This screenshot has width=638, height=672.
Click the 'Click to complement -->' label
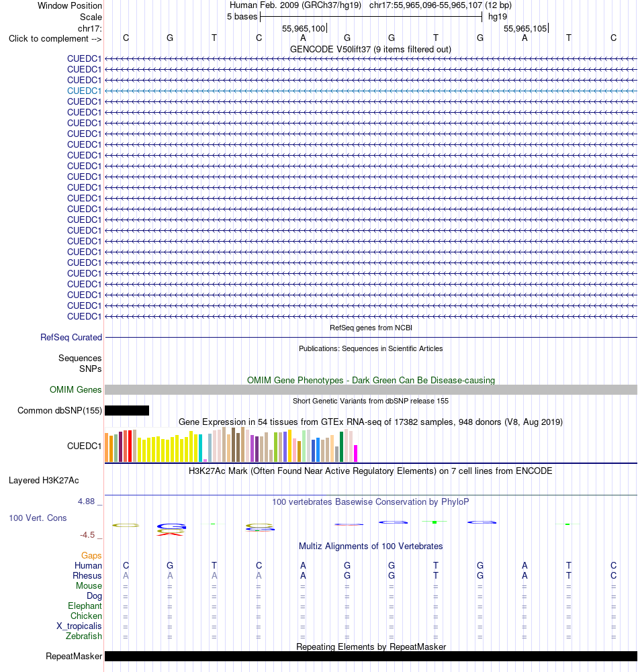click(55, 38)
